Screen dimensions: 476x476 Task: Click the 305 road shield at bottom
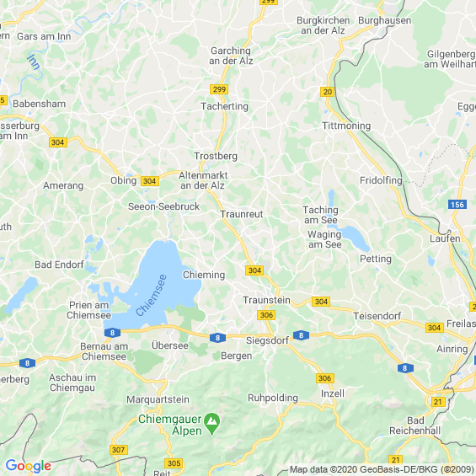coord(174,463)
